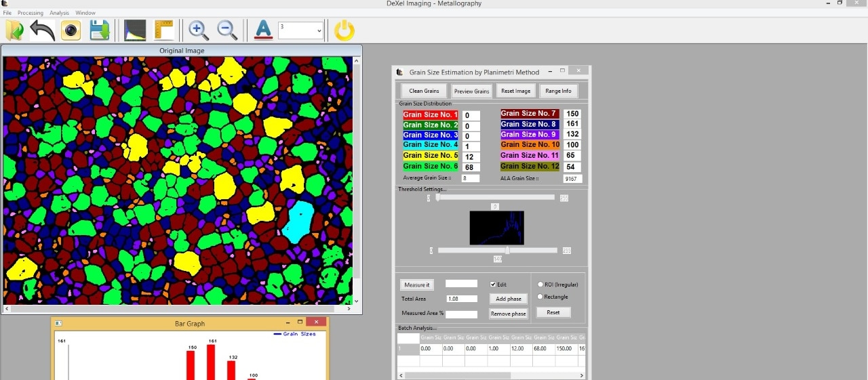Click the threshold histogram preview
The width and height of the screenshot is (868, 380).
(496, 228)
